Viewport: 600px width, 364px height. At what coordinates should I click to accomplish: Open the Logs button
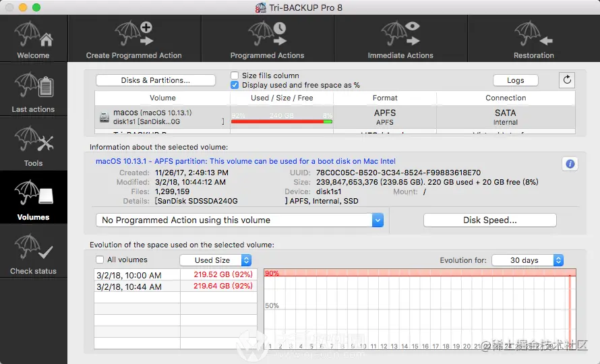tap(516, 80)
